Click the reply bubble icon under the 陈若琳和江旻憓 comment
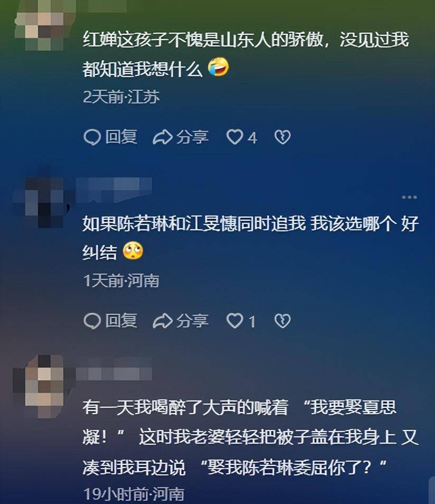This screenshot has width=435, height=504. (92, 321)
